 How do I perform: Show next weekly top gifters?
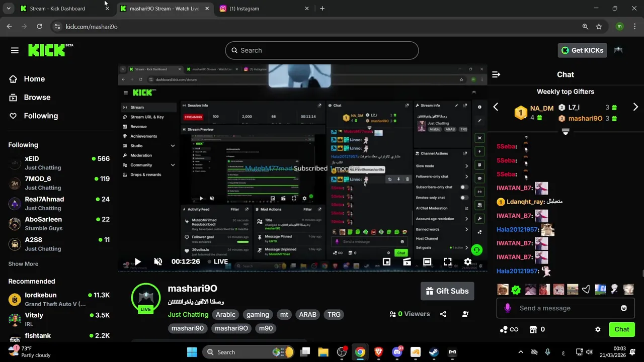[635, 107]
